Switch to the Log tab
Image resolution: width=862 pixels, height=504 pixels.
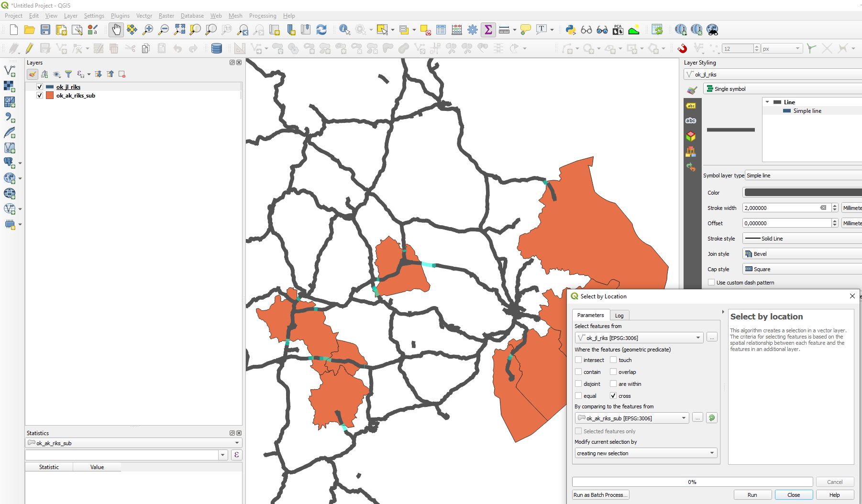tap(619, 316)
